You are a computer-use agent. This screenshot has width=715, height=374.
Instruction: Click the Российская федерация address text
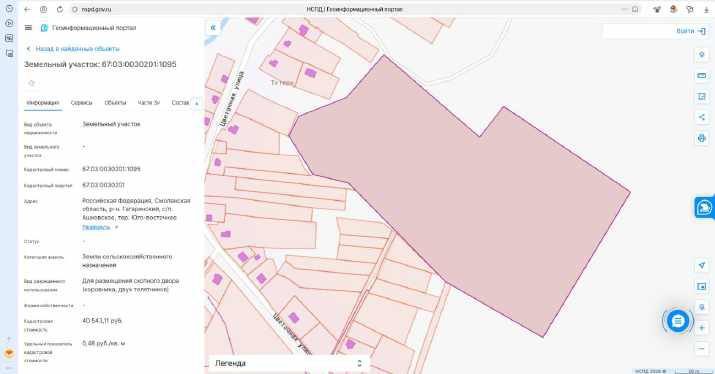pos(136,209)
